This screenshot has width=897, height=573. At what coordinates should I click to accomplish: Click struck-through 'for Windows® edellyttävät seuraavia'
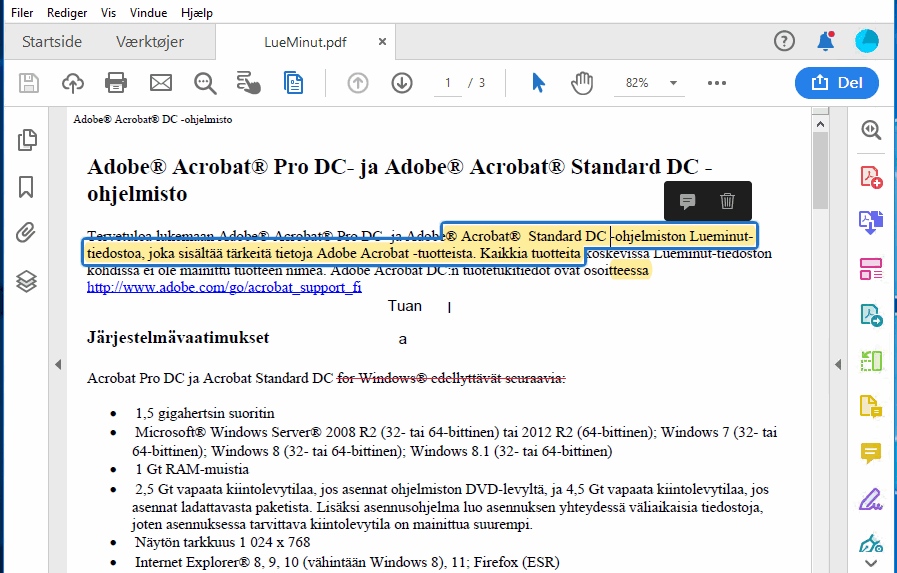click(451, 378)
